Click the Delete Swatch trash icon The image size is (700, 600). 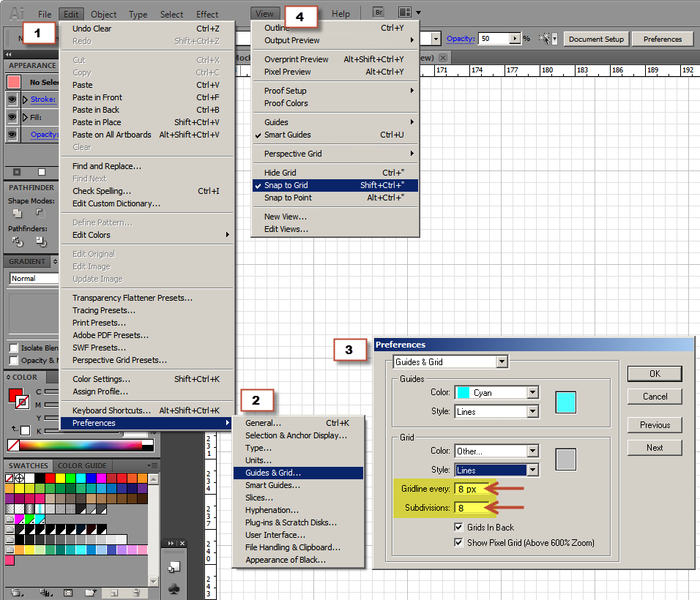click(x=137, y=593)
